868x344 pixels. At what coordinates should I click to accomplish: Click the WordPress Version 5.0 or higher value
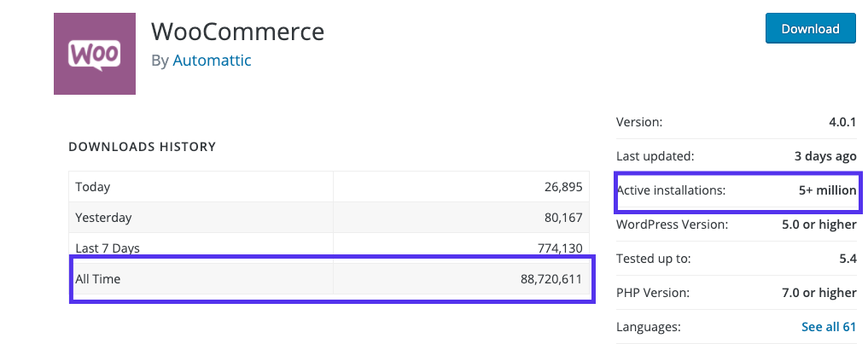point(820,224)
